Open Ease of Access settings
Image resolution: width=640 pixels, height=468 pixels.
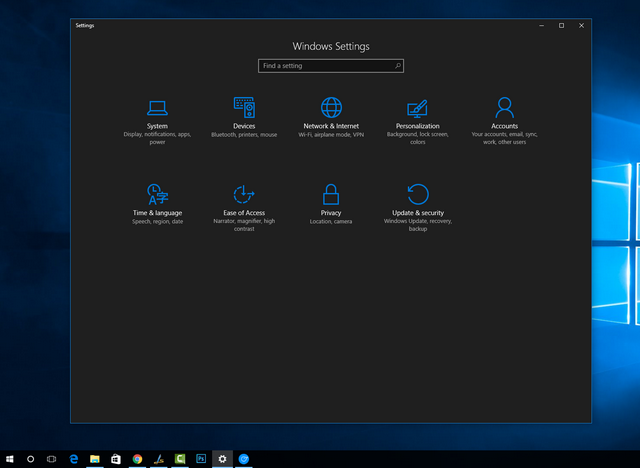tap(244, 208)
